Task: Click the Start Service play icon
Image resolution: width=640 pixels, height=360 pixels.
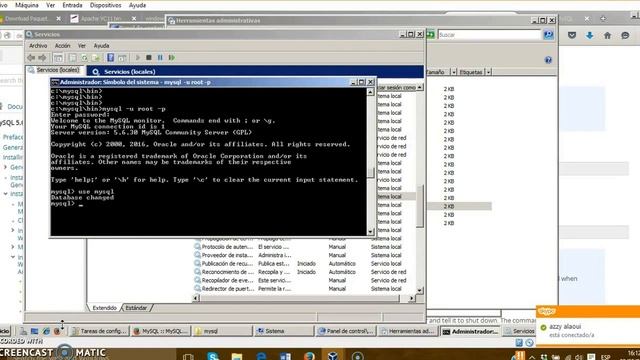Action: click(138, 58)
